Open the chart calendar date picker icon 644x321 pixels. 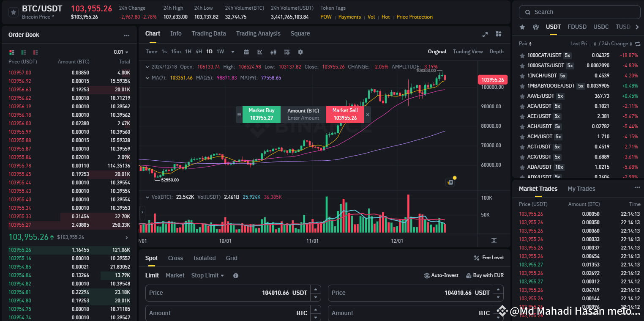[x=246, y=52]
